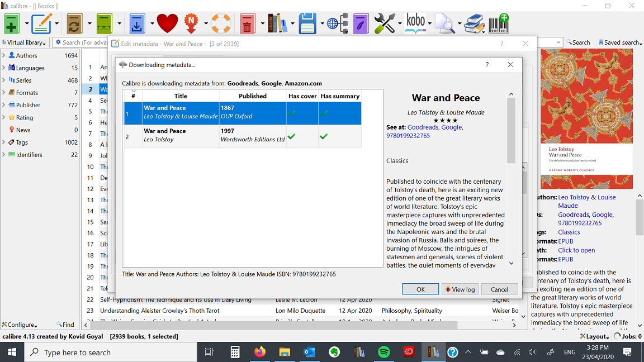Click the View log button

click(x=460, y=289)
